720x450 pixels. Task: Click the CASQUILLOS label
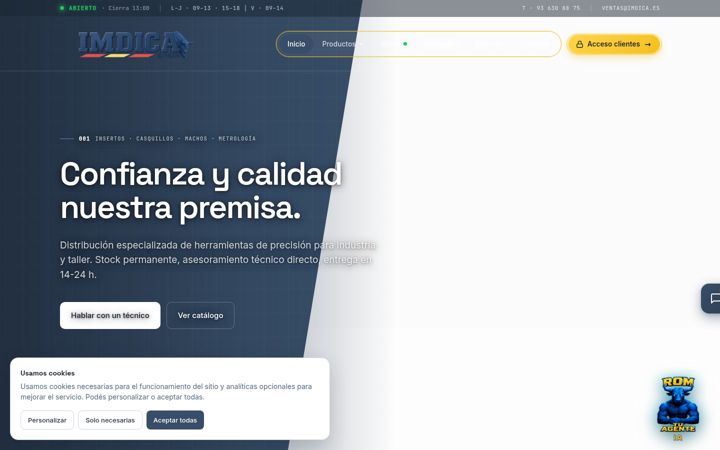coord(155,138)
